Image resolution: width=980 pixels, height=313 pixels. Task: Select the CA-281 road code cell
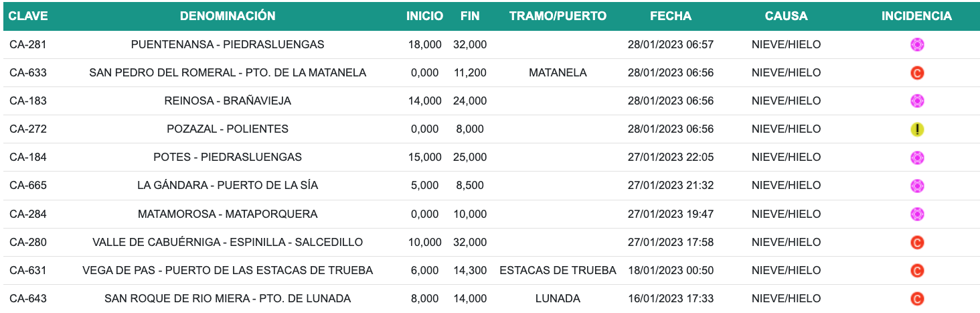28,44
